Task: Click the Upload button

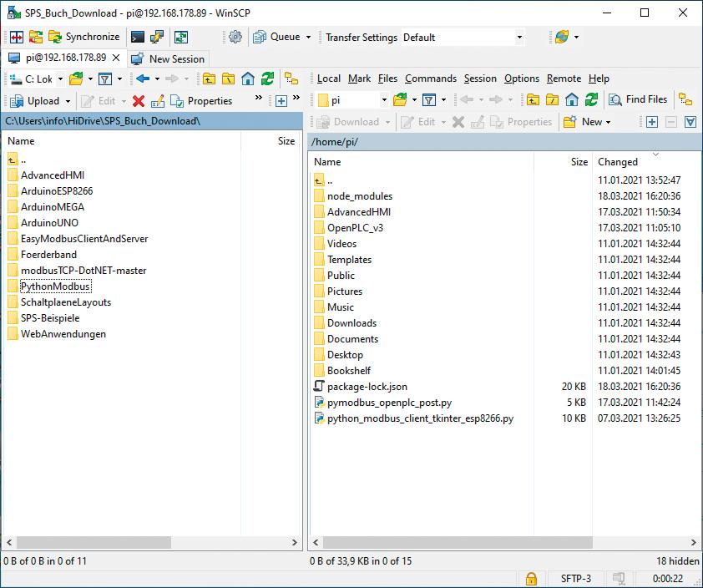Action: tap(35, 101)
